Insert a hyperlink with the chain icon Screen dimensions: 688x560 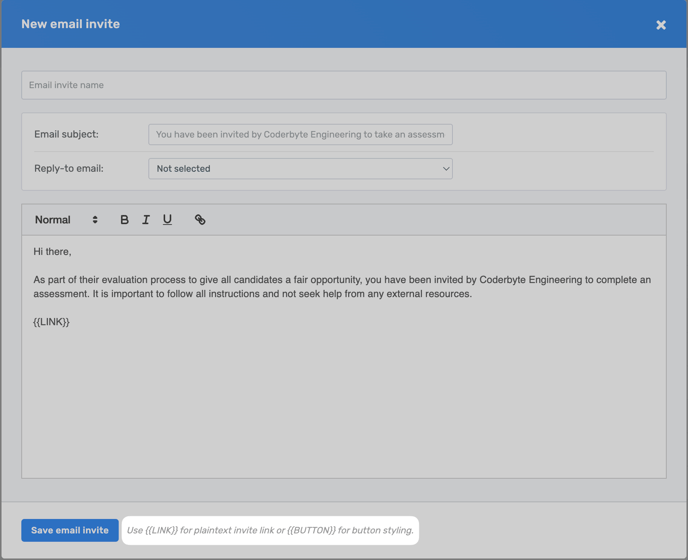tap(200, 220)
